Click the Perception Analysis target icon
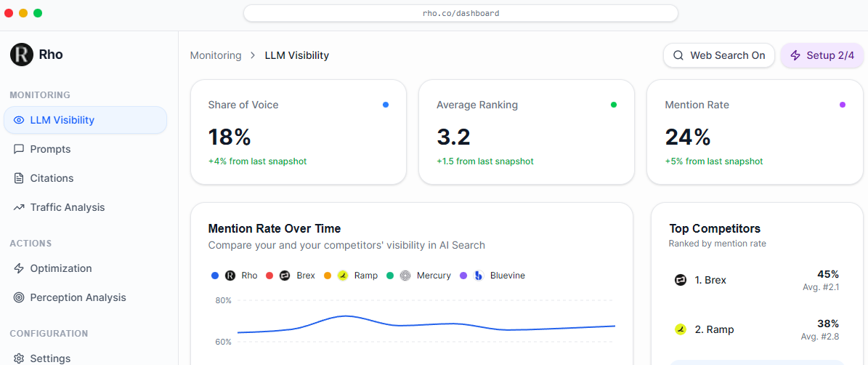This screenshot has height=365, width=868. pos(19,297)
